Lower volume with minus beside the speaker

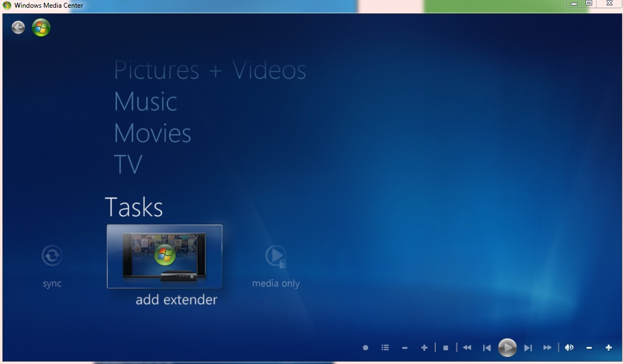click(589, 348)
